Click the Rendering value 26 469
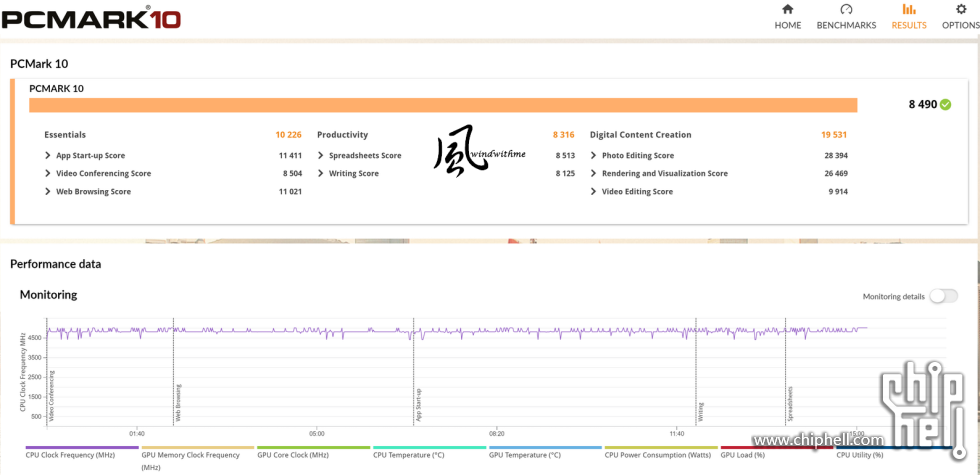The image size is (980, 475). coord(836,174)
